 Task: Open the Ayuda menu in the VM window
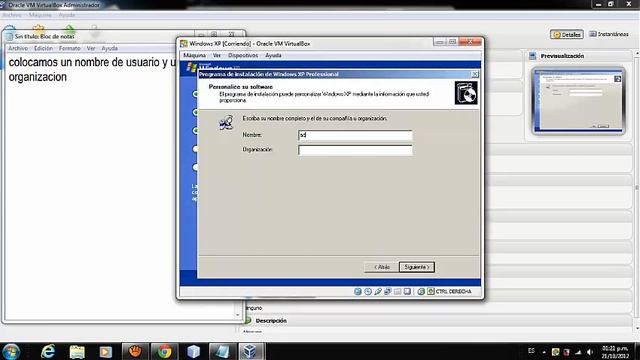[273, 55]
